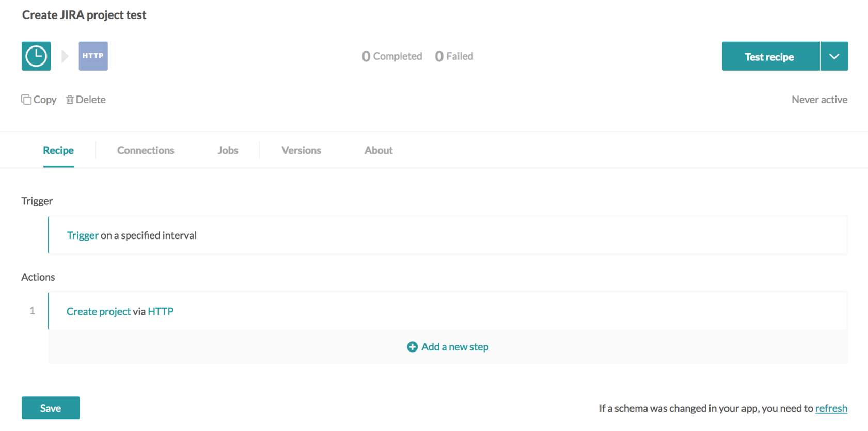Click the plus icon for new step
Image resolution: width=868 pixels, height=431 pixels.
click(412, 347)
